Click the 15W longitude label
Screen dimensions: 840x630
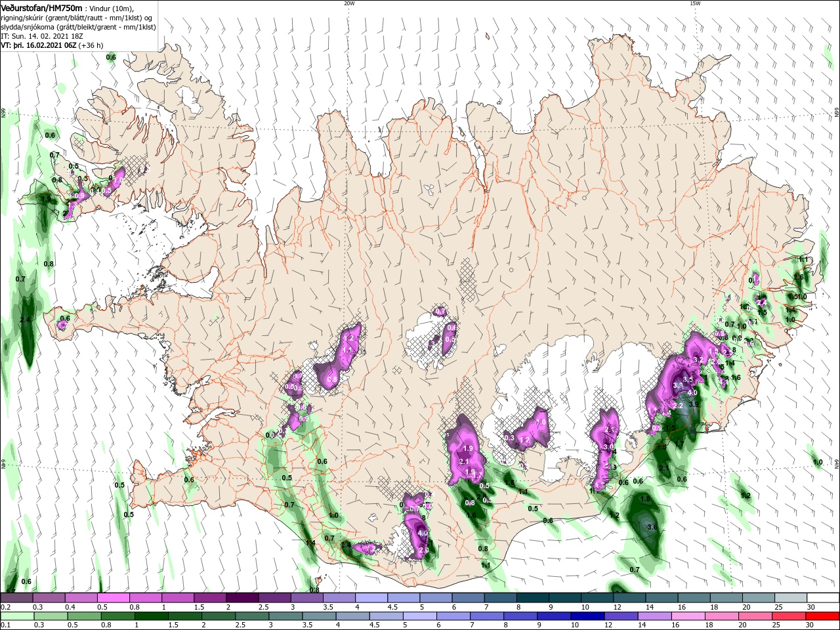tap(694, 3)
